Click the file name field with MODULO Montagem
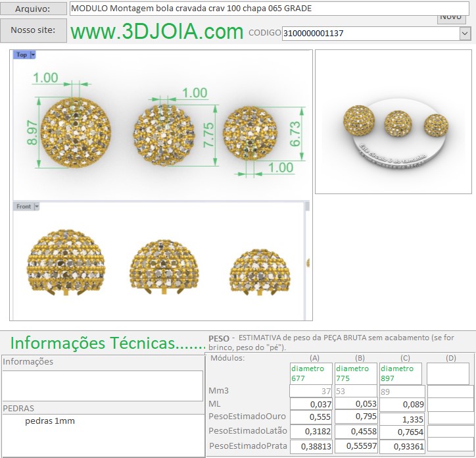 [263, 9]
